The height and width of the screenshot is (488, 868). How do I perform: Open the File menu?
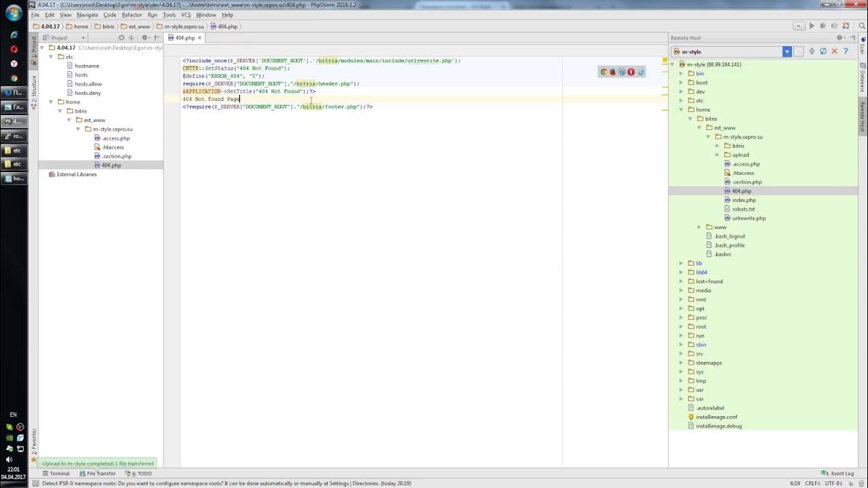[x=35, y=15]
